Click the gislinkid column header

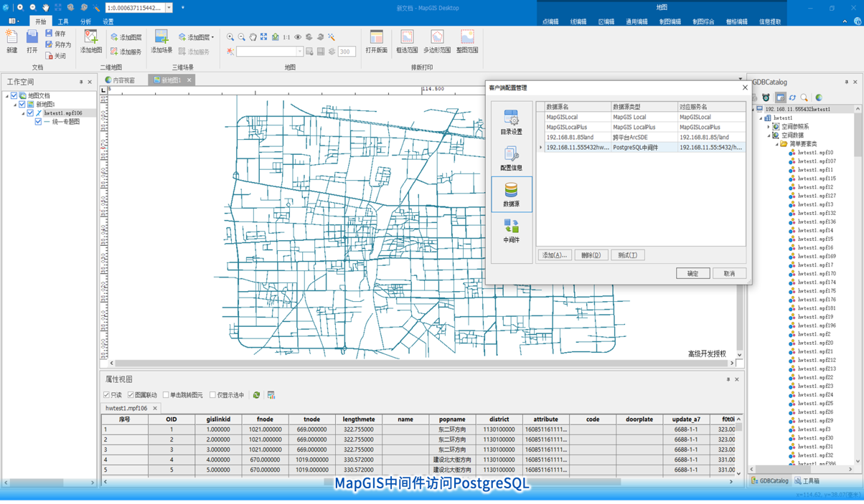click(218, 419)
